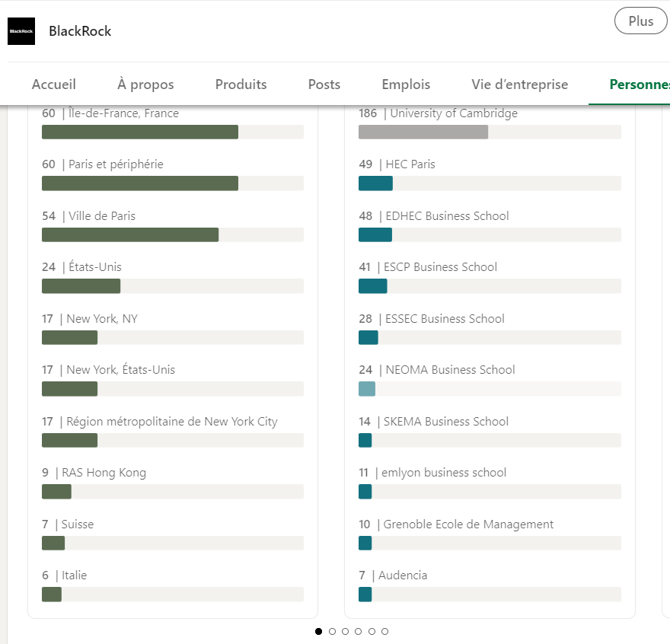Select the first carousel page dot
The height and width of the screenshot is (644, 670).
coord(318,631)
